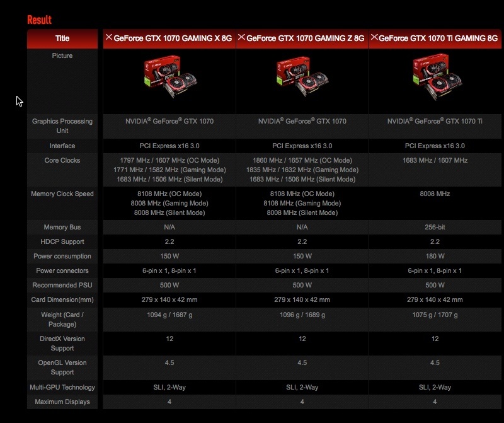Select the Power connectors row label
504x423 pixels.
[62, 270]
